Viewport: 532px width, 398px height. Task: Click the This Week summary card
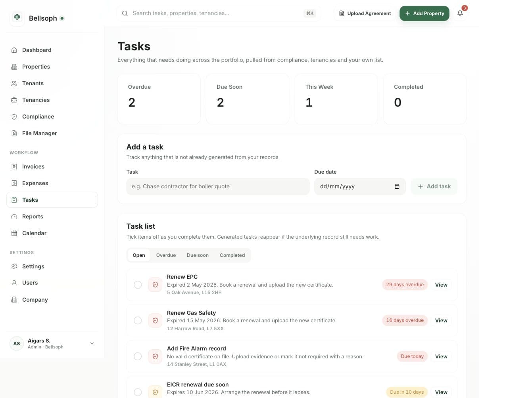coord(336,99)
